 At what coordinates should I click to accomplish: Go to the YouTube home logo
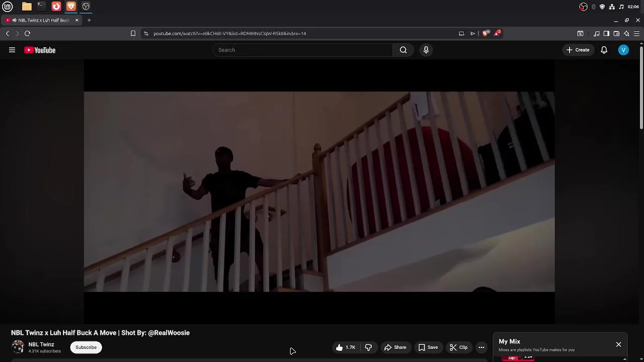40,50
